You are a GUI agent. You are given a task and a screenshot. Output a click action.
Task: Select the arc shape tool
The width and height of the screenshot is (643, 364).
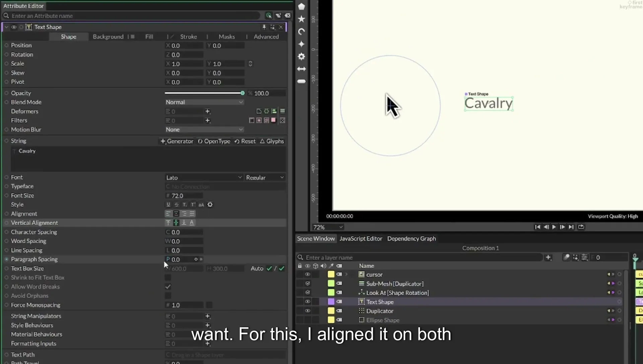[x=301, y=31]
